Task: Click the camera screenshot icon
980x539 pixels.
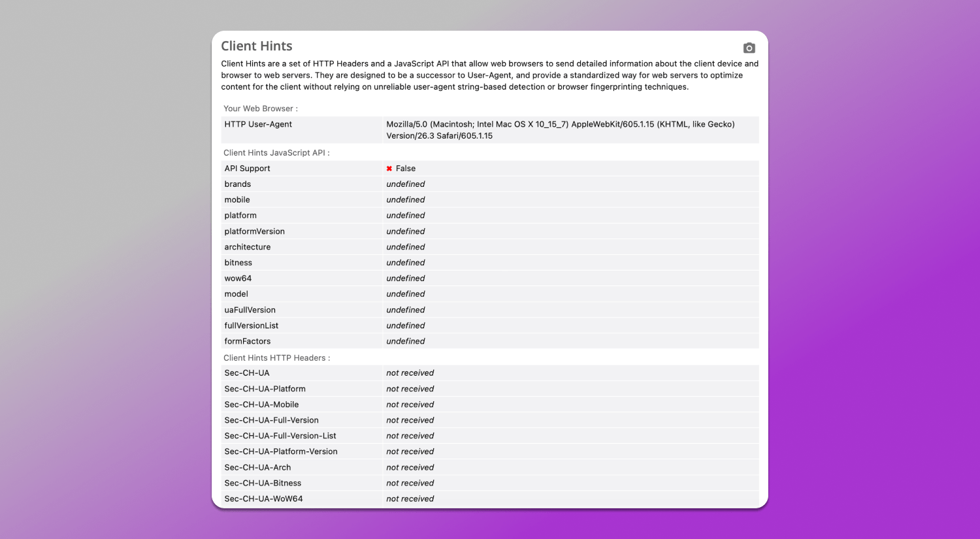Action: pyautogui.click(x=749, y=48)
